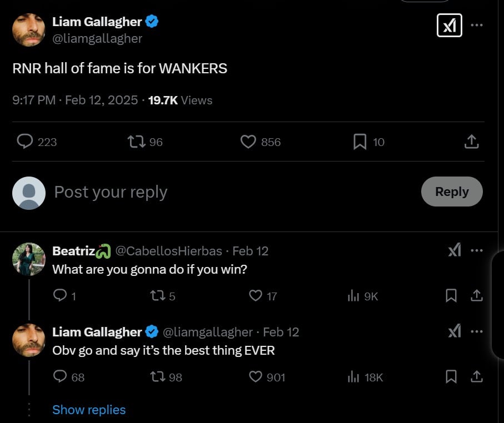
Task: Open more options on Beatriz's reply
Action: (476, 251)
